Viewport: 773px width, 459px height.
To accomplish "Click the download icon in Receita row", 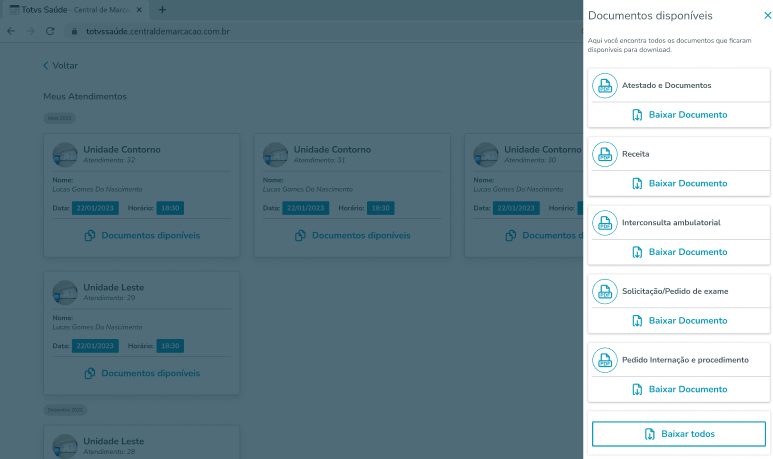I will (637, 183).
